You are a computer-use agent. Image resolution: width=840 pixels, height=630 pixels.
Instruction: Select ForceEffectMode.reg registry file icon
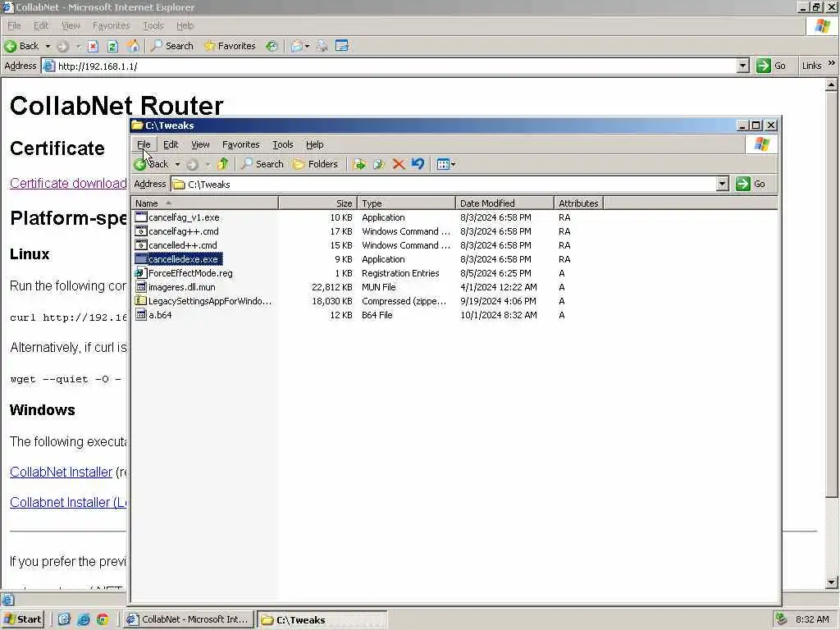click(x=140, y=273)
